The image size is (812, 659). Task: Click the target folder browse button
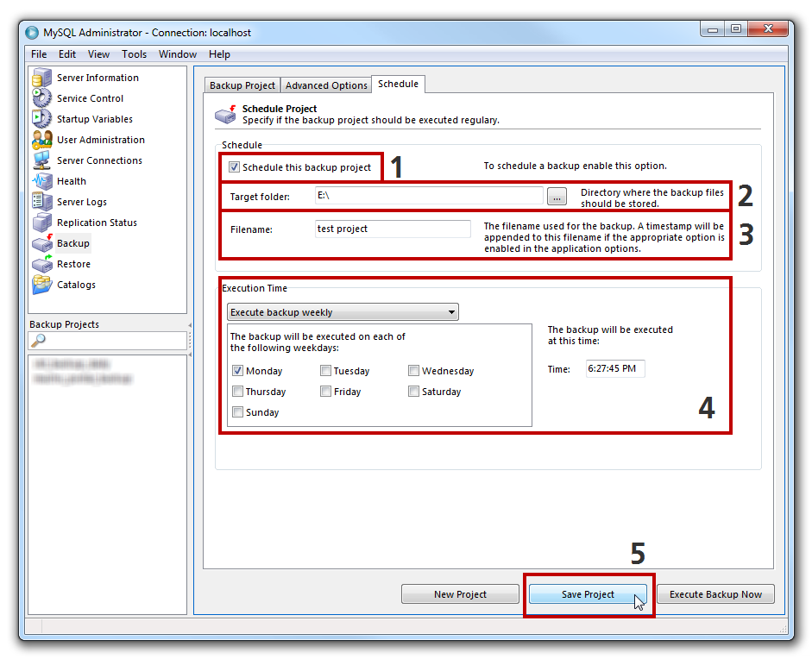557,198
